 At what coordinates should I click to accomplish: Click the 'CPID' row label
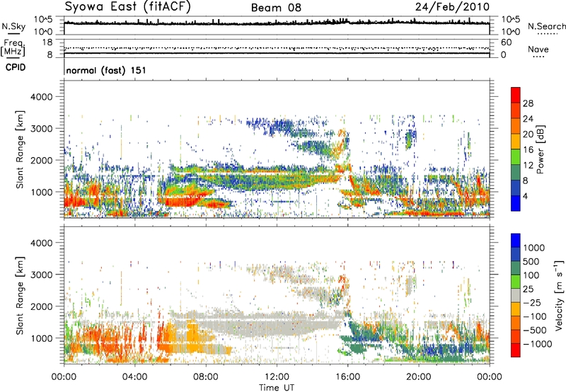16,67
